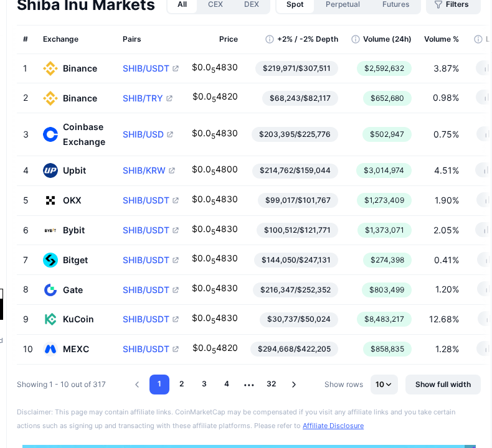Click the Bitget logo icon
The image size is (492, 448).
(50, 260)
